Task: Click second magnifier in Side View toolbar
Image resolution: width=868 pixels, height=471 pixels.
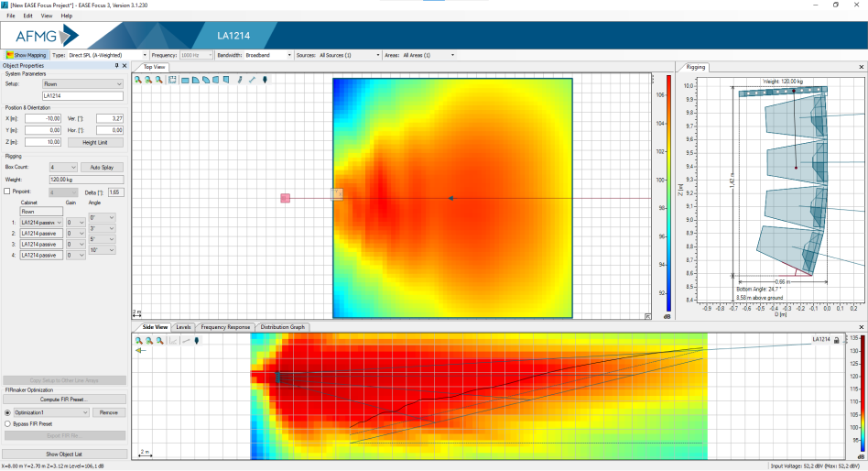Action: (x=149, y=341)
